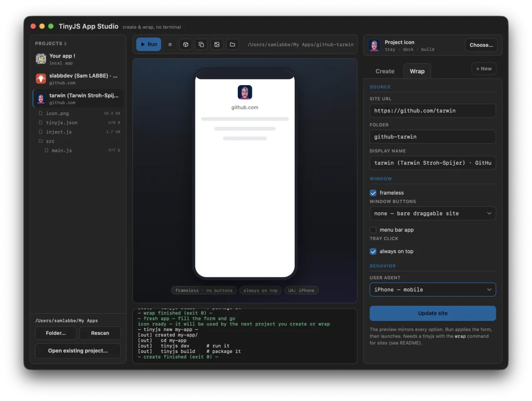
Task: Click file icon beside inject.js
Action: point(41,132)
